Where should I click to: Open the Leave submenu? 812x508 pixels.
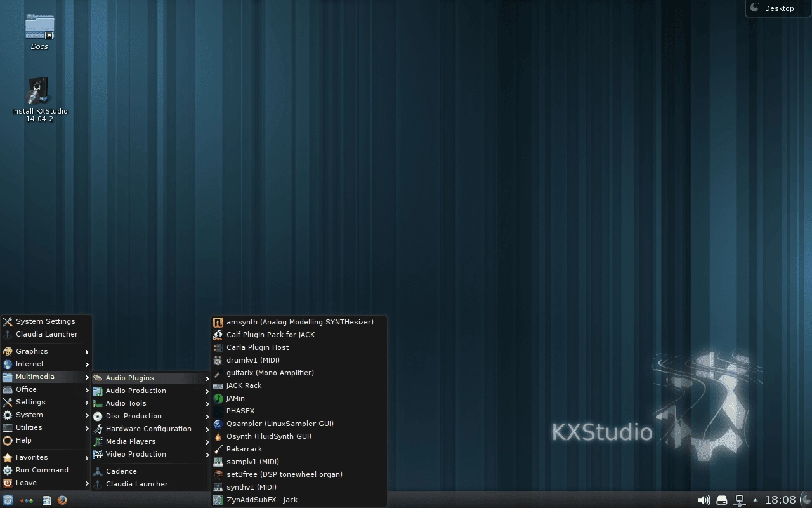click(x=46, y=483)
